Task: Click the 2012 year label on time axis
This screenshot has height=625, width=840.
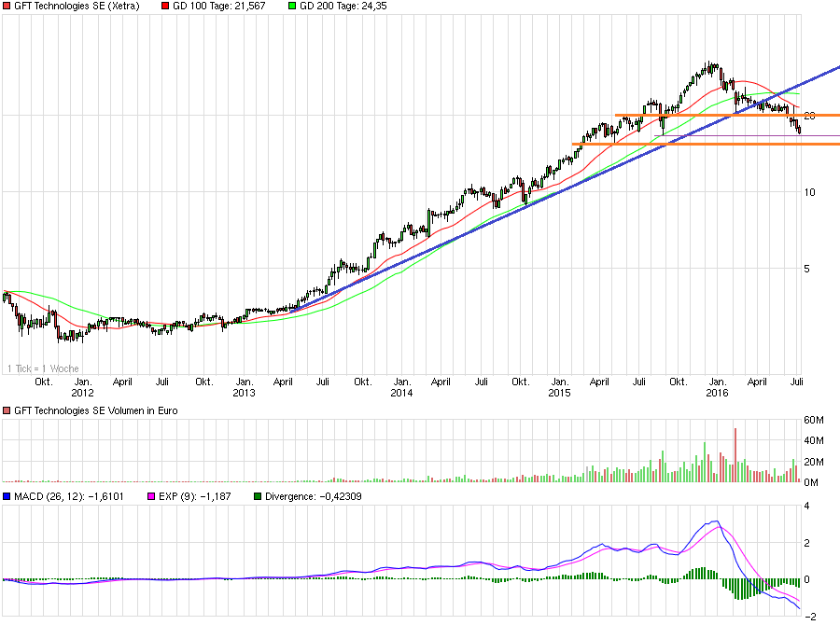Action: [82, 393]
